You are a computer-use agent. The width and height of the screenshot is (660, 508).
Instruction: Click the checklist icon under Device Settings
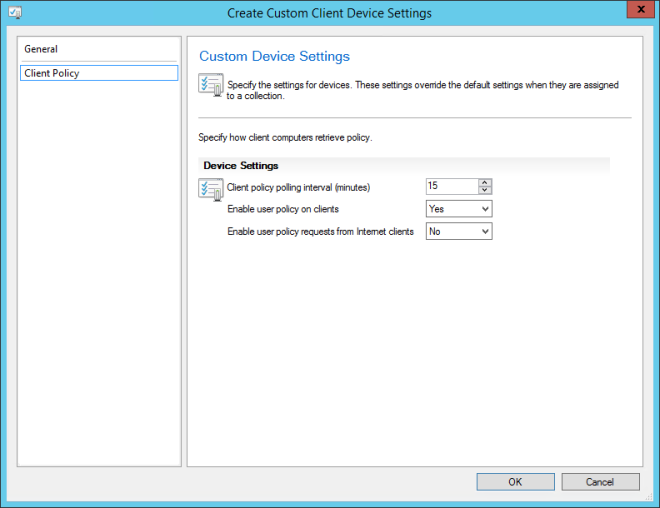[x=211, y=189]
